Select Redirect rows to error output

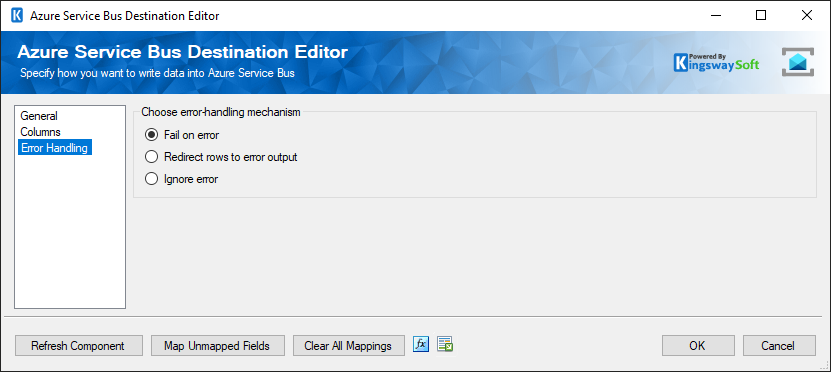(x=221, y=157)
